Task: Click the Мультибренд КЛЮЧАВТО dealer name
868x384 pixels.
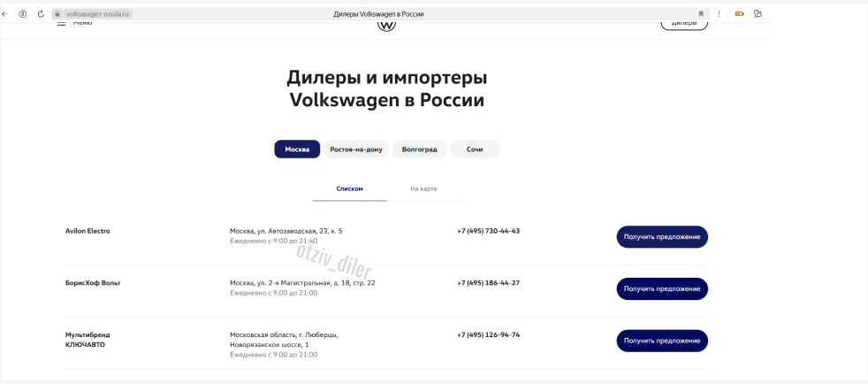Action: click(x=88, y=340)
